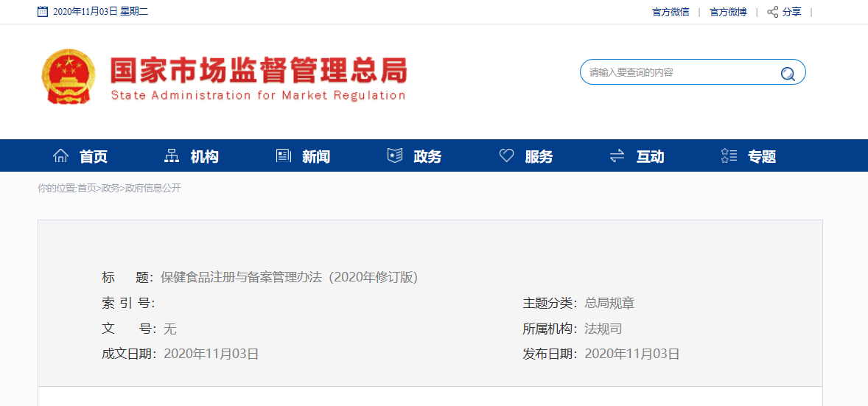This screenshot has width=868, height=406.
Task: Open the 服务 navigation menu
Action: pos(539,157)
